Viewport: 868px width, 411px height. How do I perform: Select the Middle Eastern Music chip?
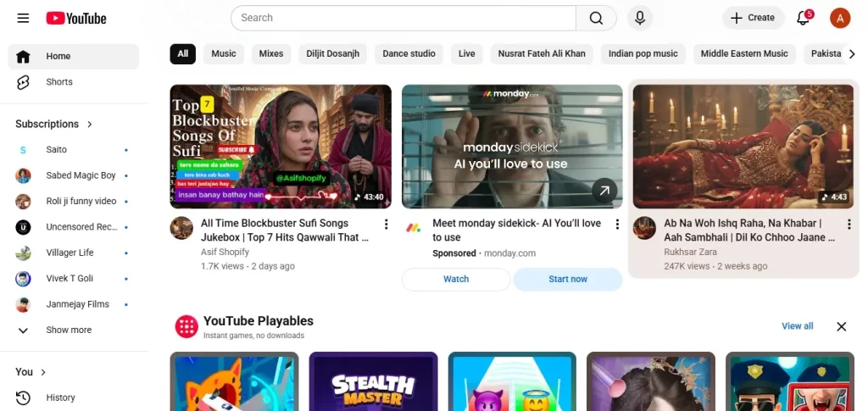(x=744, y=53)
